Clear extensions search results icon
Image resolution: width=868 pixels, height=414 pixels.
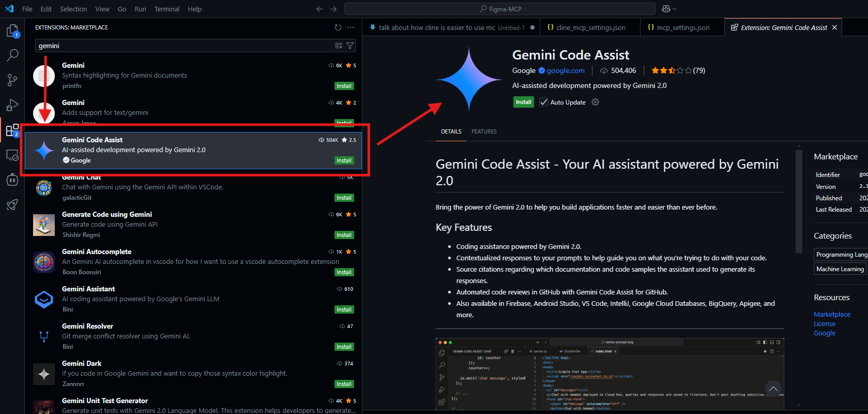click(x=339, y=46)
